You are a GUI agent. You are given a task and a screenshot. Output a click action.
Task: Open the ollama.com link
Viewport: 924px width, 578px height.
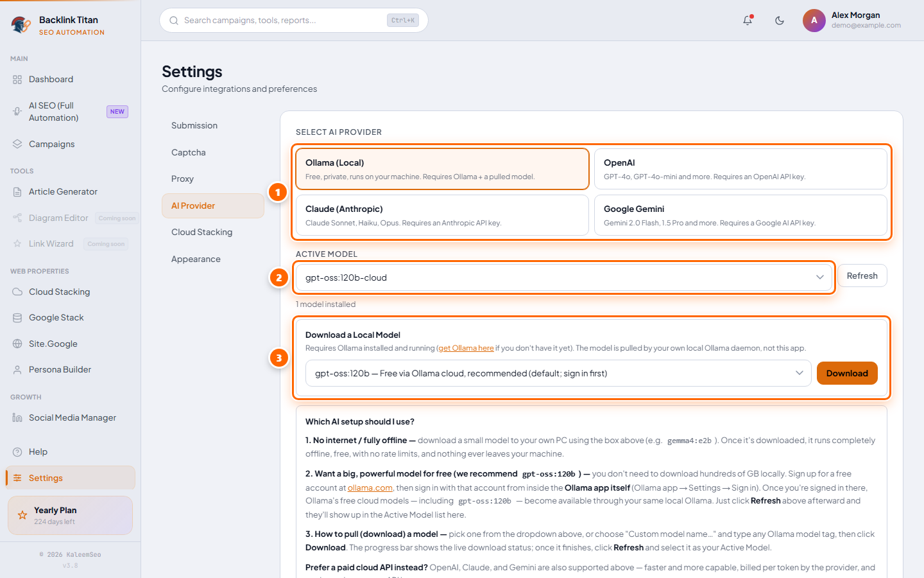point(370,488)
